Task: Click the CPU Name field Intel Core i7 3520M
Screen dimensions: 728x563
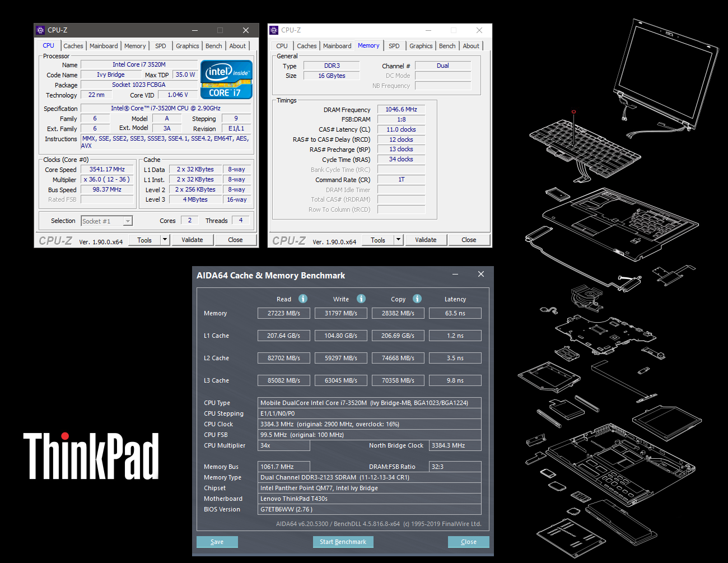Action: click(139, 64)
